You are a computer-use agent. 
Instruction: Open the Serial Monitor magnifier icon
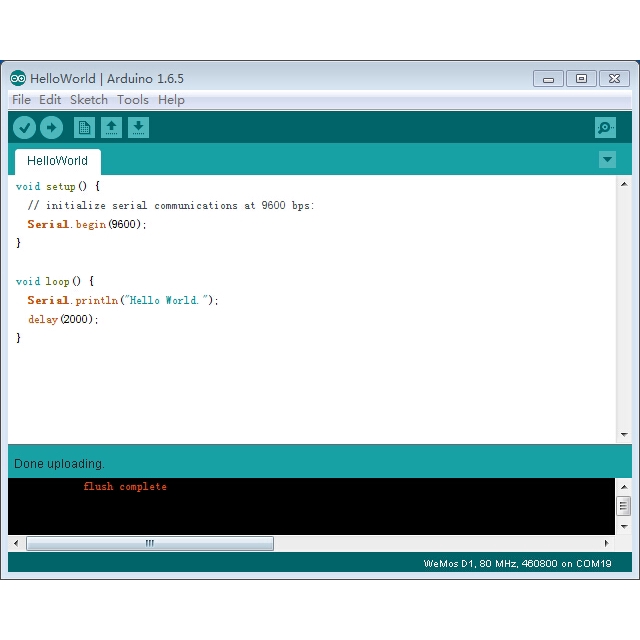point(605,128)
